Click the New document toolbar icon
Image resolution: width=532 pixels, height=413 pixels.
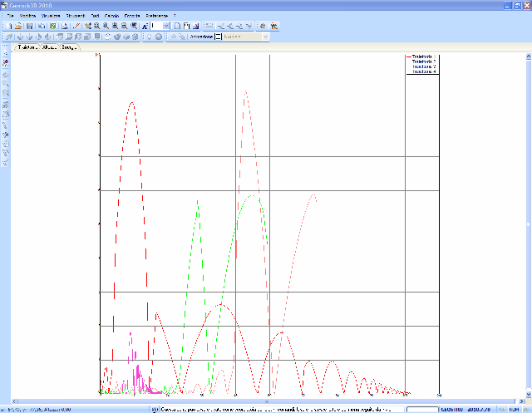[x=10, y=26]
